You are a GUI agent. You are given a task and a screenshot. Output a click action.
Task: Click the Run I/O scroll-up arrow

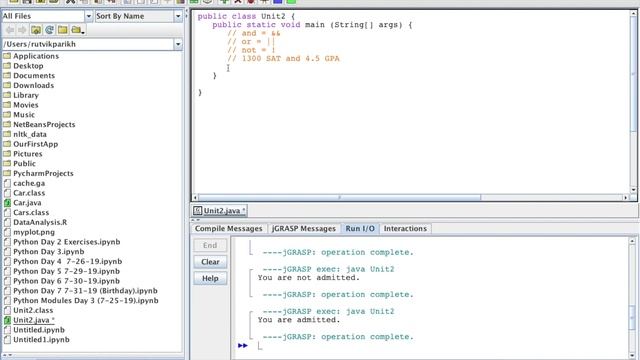pyautogui.click(x=632, y=241)
